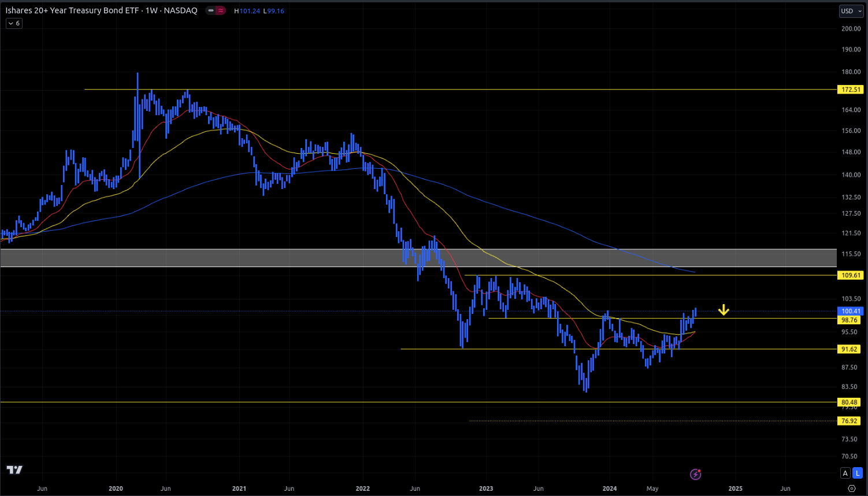Open the chart settings gear icon
The width and height of the screenshot is (868, 496).
click(851, 488)
